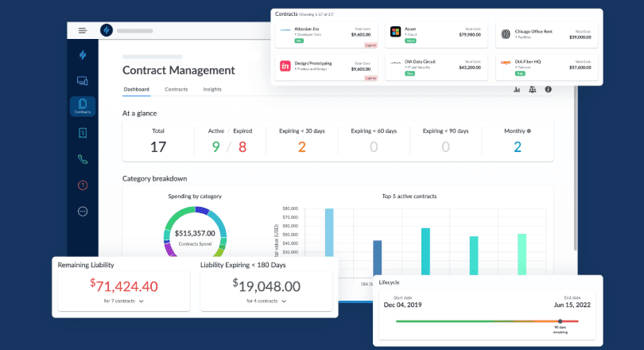Expand the 'for 4 contracts' dropdown
Image resolution: width=644 pixels, height=350 pixels.
(x=266, y=301)
